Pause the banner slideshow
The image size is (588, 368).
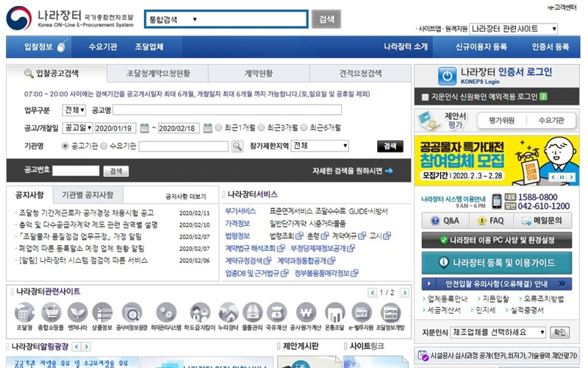coord(562,177)
